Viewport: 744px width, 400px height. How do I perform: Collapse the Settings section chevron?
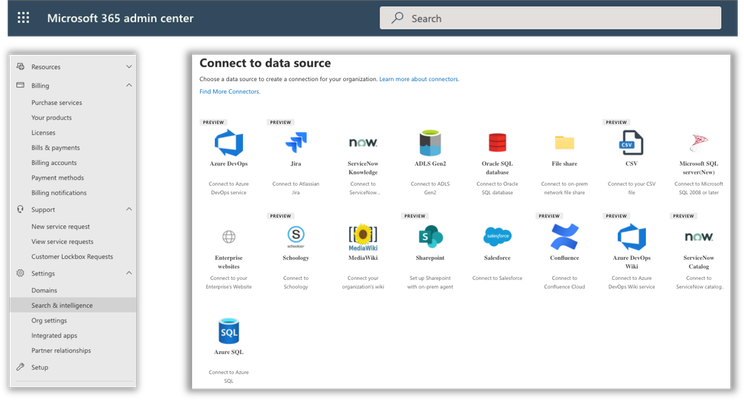coord(129,273)
